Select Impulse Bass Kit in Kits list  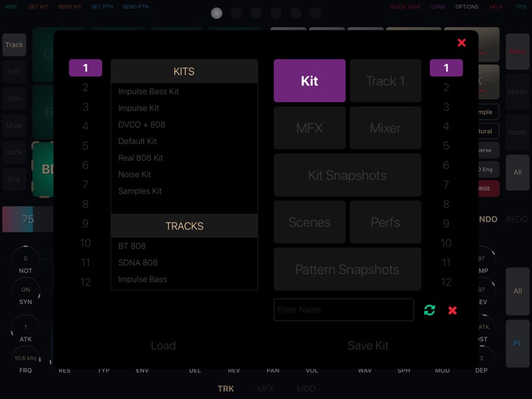tap(184, 91)
